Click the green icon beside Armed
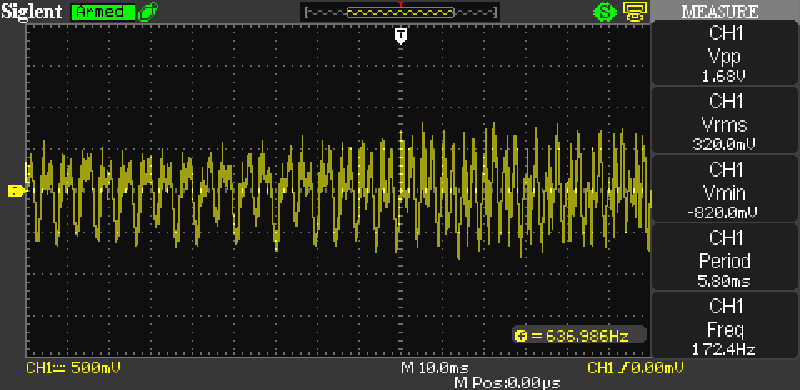The height and width of the screenshot is (390, 800). point(147,12)
